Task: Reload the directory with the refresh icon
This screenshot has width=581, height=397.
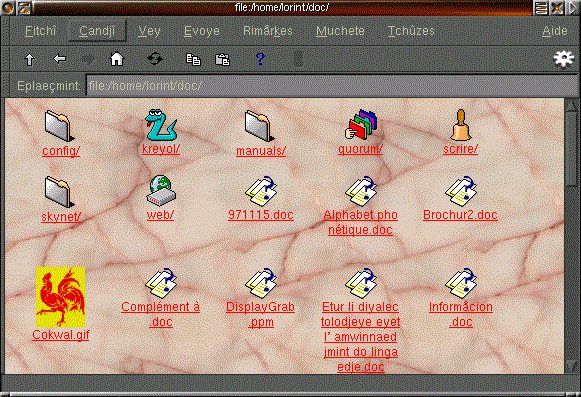Action: tap(155, 59)
